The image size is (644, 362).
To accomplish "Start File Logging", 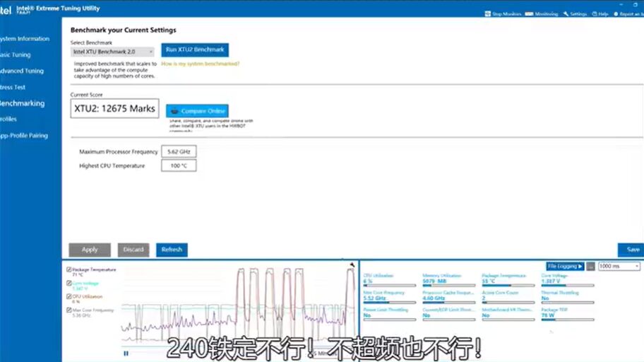I will click(x=565, y=267).
